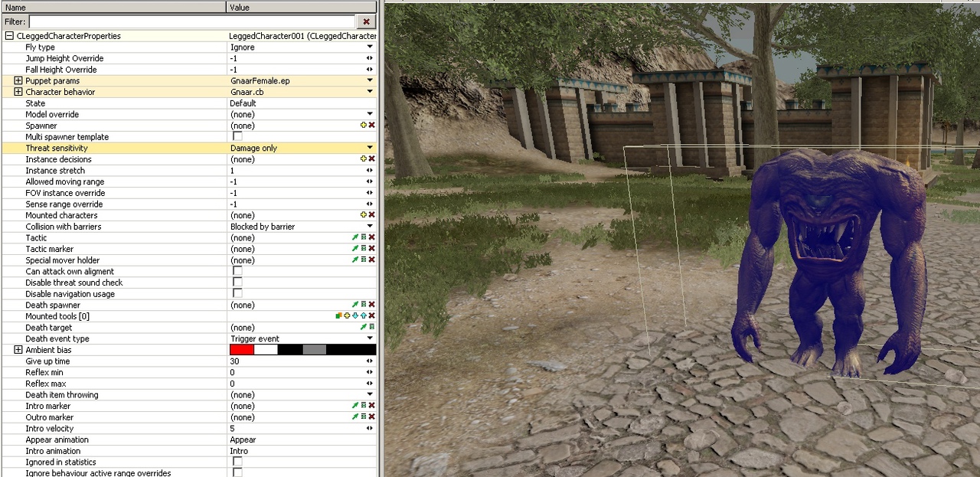Click the red X in the Spawner row
Viewport: 980px width, 477px height.
tap(371, 126)
